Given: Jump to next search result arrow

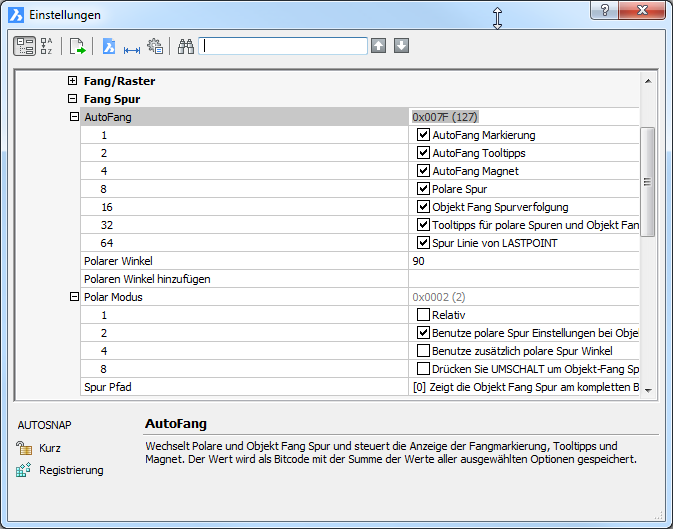Looking at the screenshot, I should [x=401, y=46].
